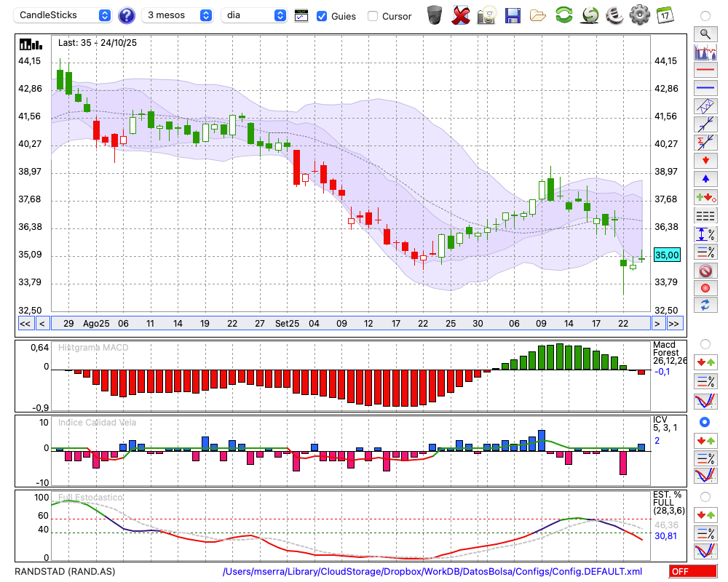
Task: Click the trash bin icon in toolbar
Action: [435, 15]
